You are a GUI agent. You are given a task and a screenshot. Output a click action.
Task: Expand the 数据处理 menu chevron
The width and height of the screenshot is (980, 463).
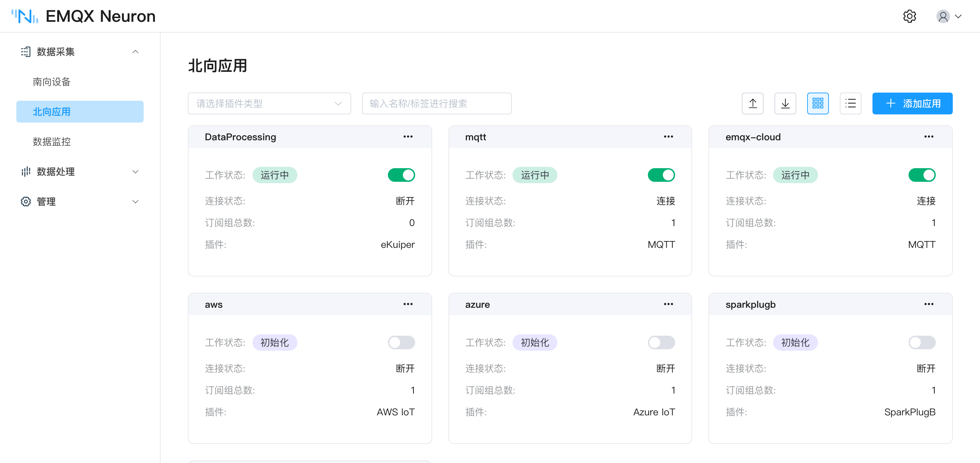pos(135,172)
